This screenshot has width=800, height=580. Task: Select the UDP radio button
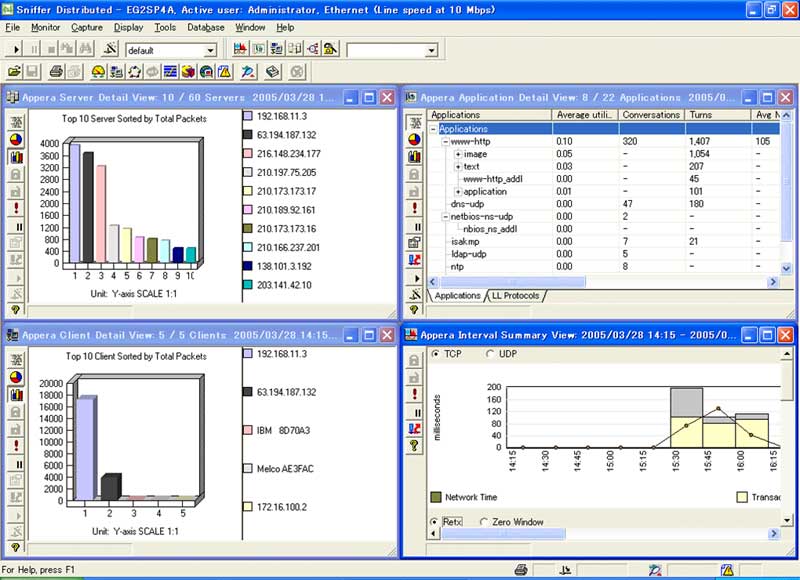tap(490, 354)
